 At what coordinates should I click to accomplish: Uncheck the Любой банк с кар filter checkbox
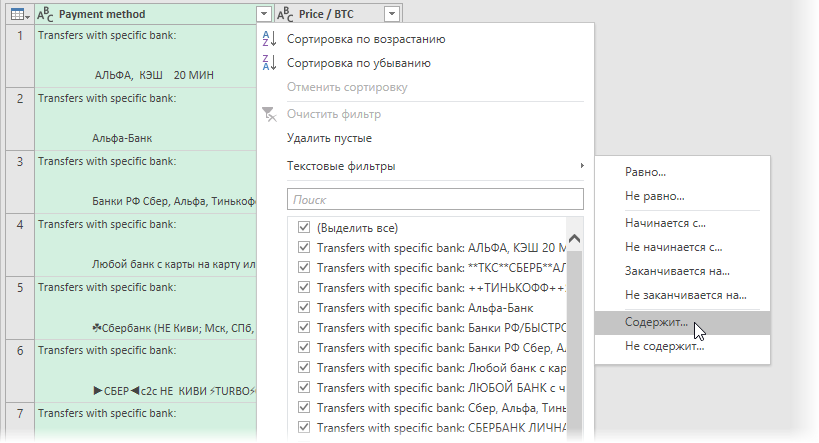pyautogui.click(x=303, y=367)
